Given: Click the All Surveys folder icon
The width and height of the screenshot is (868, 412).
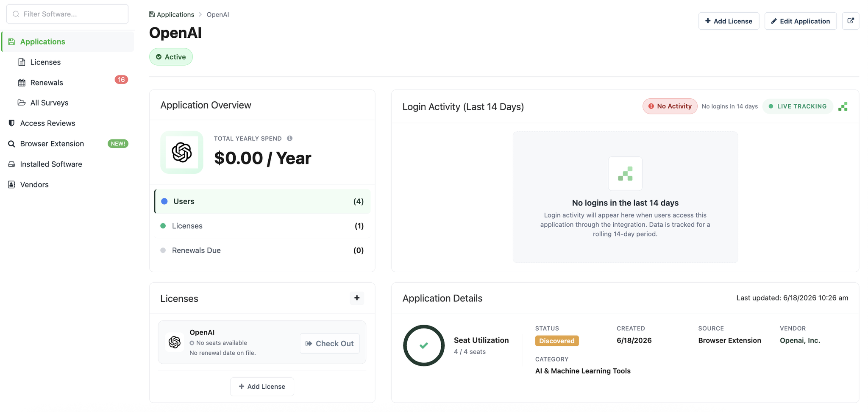Looking at the screenshot, I should tap(22, 103).
